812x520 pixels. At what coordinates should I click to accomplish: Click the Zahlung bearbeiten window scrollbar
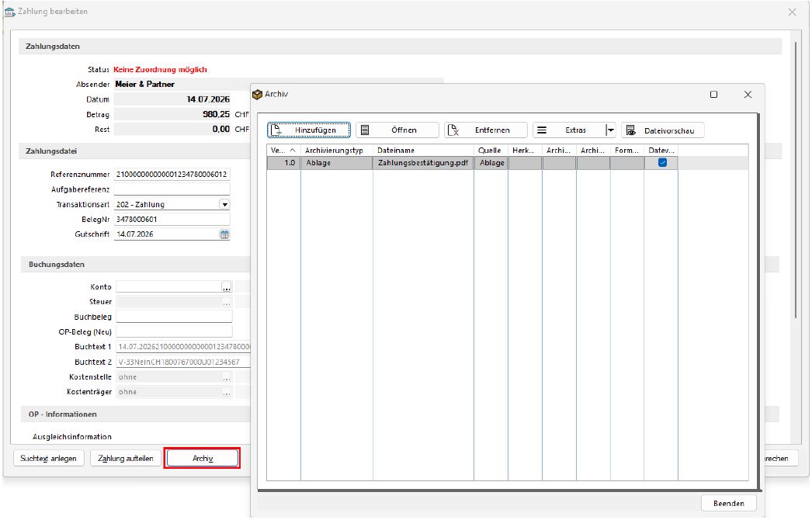[x=796, y=180]
